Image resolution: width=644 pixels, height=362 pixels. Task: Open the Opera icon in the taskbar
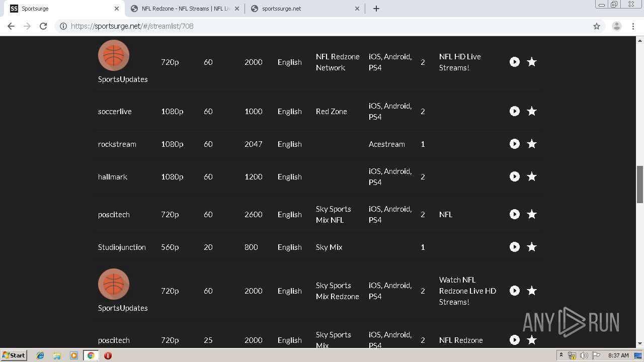pyautogui.click(x=108, y=355)
